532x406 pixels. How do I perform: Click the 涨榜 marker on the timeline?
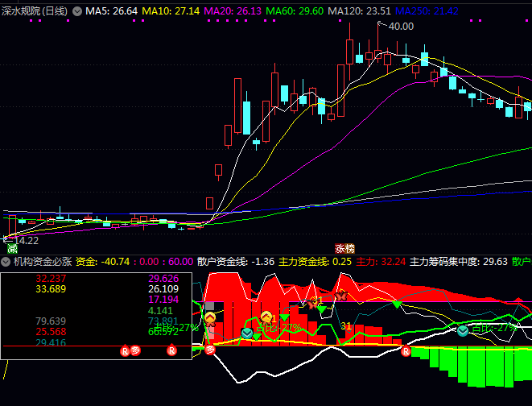tap(344, 249)
